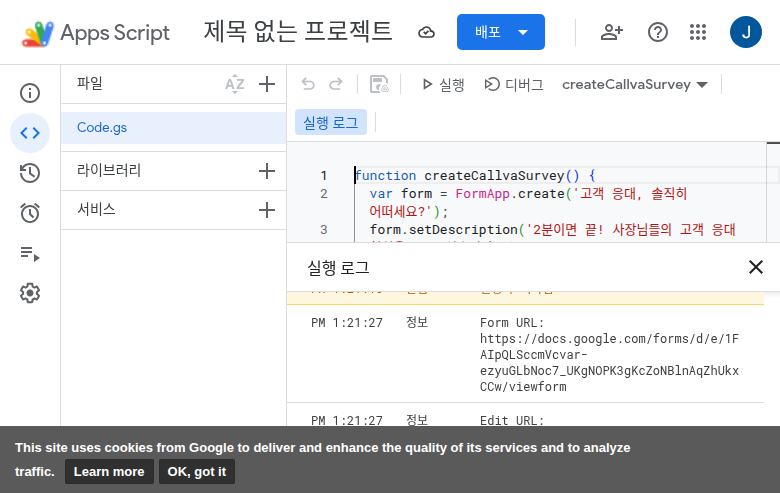
Task: Open the createCallvaSurvey function dropdown
Action: pyautogui.click(x=634, y=85)
